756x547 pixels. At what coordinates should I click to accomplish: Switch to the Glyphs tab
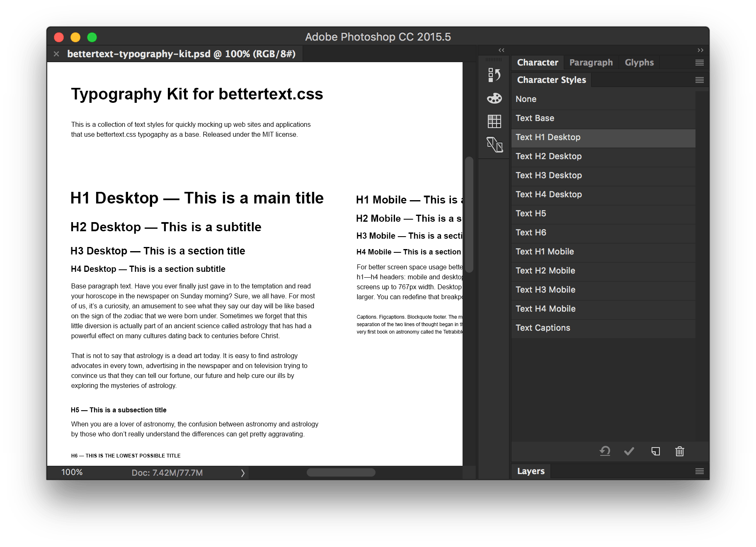pos(639,63)
